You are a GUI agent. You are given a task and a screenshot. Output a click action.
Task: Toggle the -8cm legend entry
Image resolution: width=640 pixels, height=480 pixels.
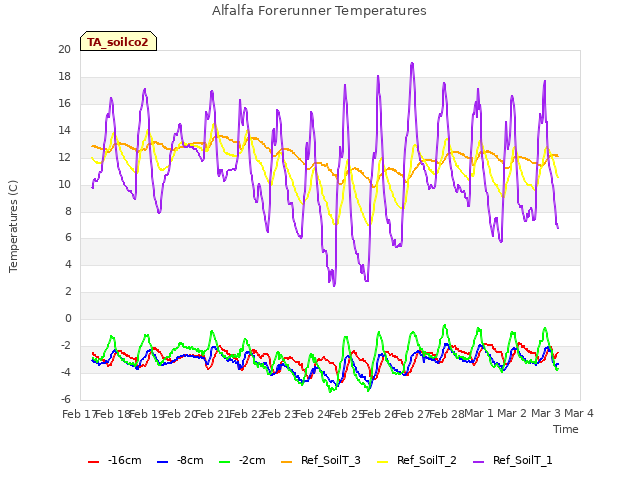tap(180, 460)
